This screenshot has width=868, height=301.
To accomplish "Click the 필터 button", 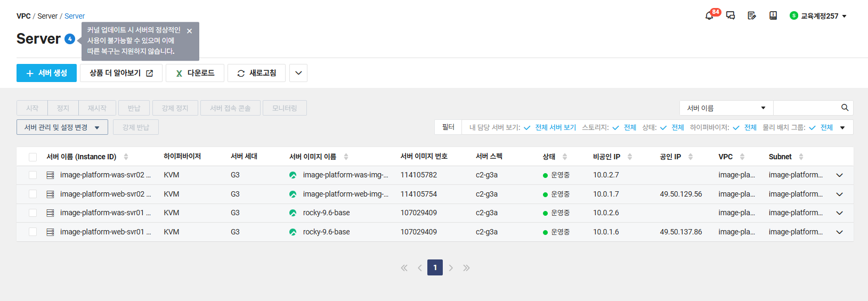I will (x=448, y=127).
